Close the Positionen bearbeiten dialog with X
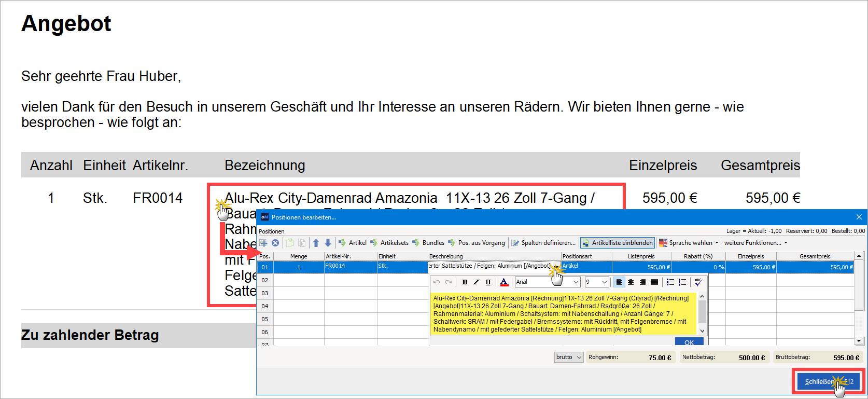 pyautogui.click(x=859, y=217)
